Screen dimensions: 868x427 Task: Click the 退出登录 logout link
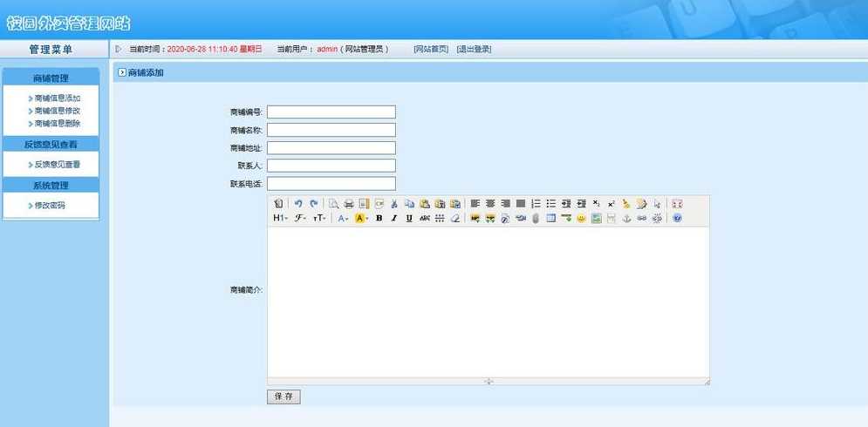(x=474, y=49)
